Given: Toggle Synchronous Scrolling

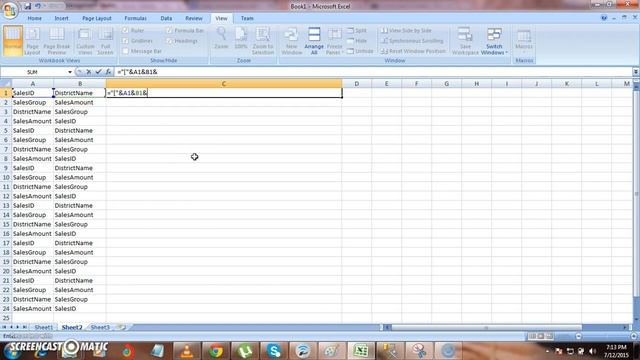Looking at the screenshot, I should coord(412,41).
